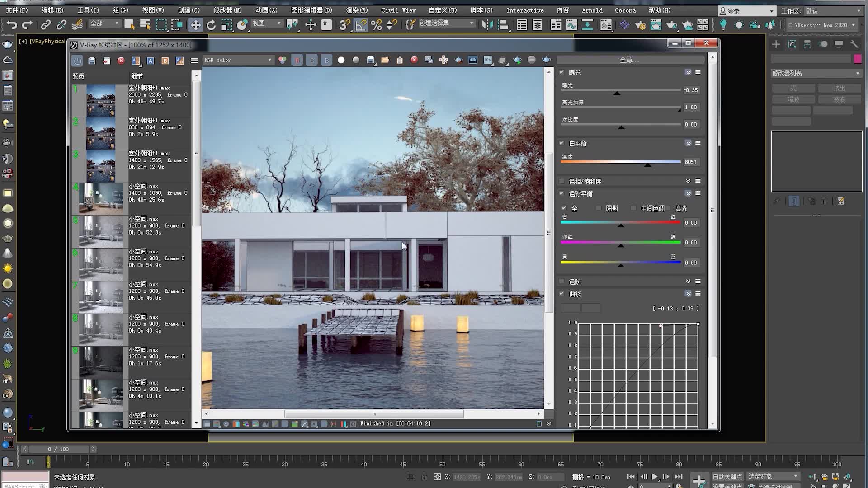The image size is (868, 488).
Task: Save the current channel to file
Action: pyautogui.click(x=370, y=60)
